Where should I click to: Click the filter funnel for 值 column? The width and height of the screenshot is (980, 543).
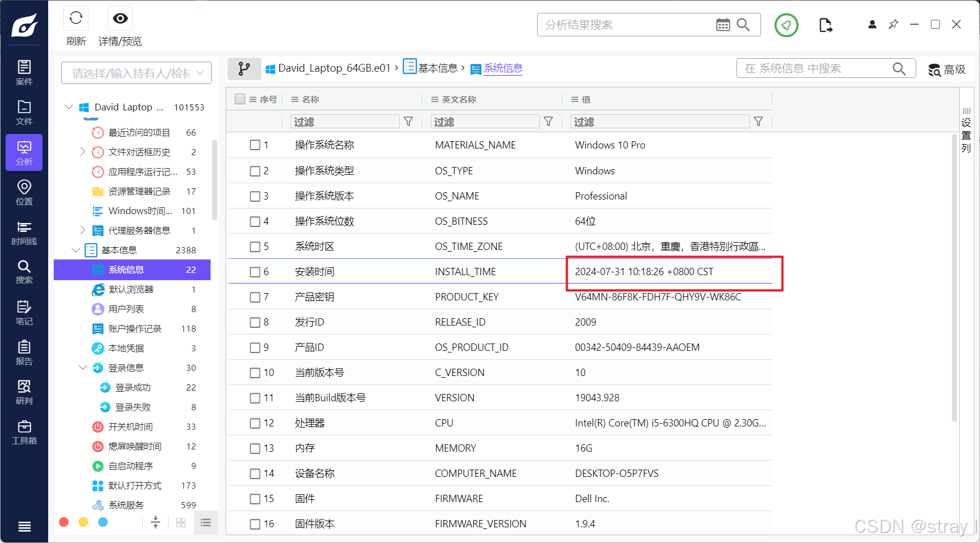point(758,122)
